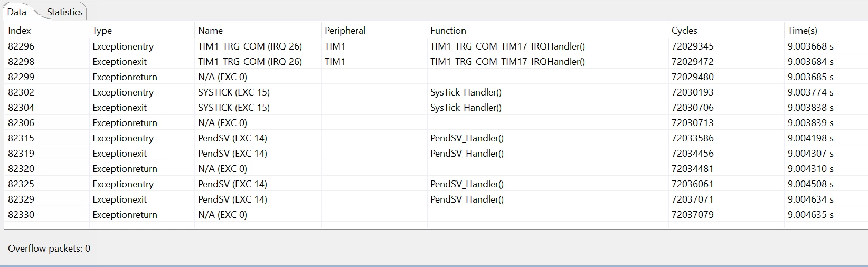Click PendSV_Handler() in row 82329
The width and height of the screenshot is (868, 267).
coord(467,199)
